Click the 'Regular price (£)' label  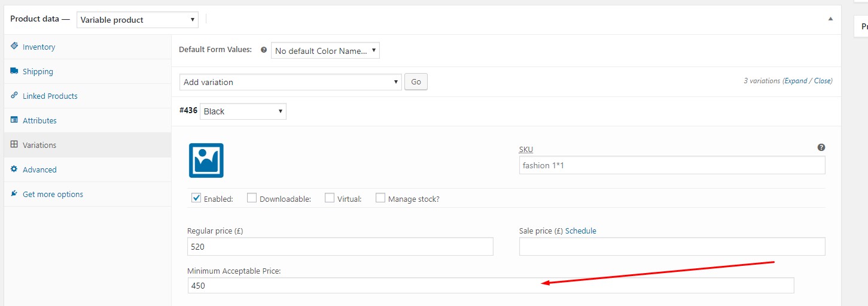215,231
